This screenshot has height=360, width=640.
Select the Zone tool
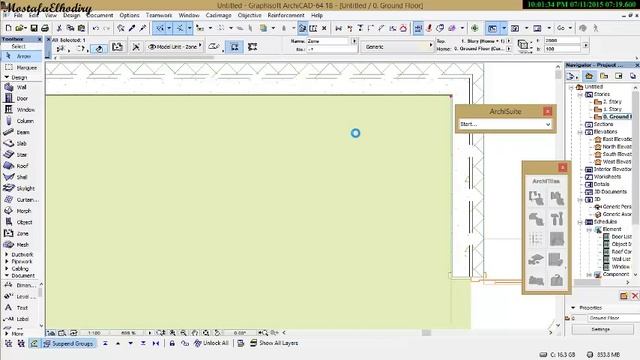(x=21, y=233)
